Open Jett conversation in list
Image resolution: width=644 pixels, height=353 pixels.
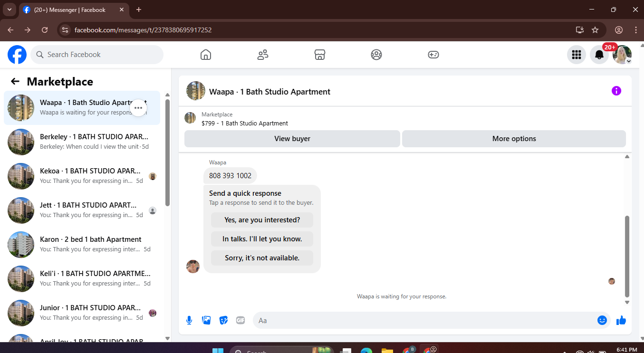click(x=82, y=210)
